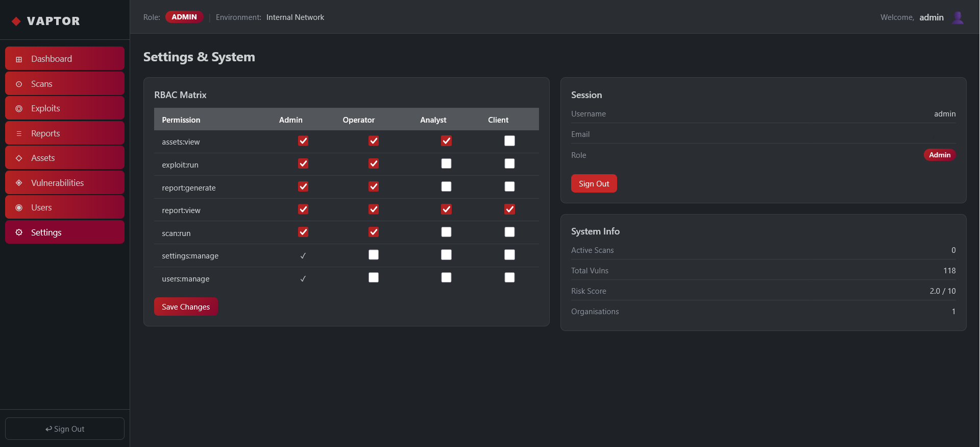
Task: Enable Client exploit:run permission
Action: coord(509,163)
